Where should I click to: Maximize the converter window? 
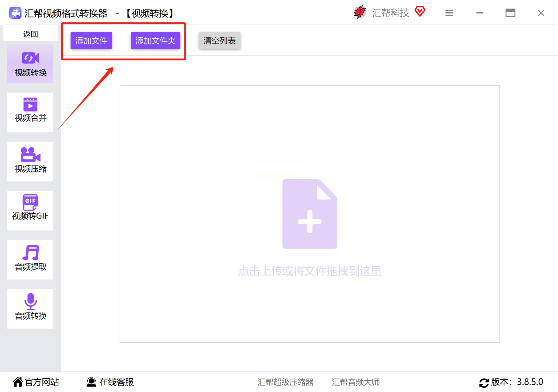pos(510,13)
